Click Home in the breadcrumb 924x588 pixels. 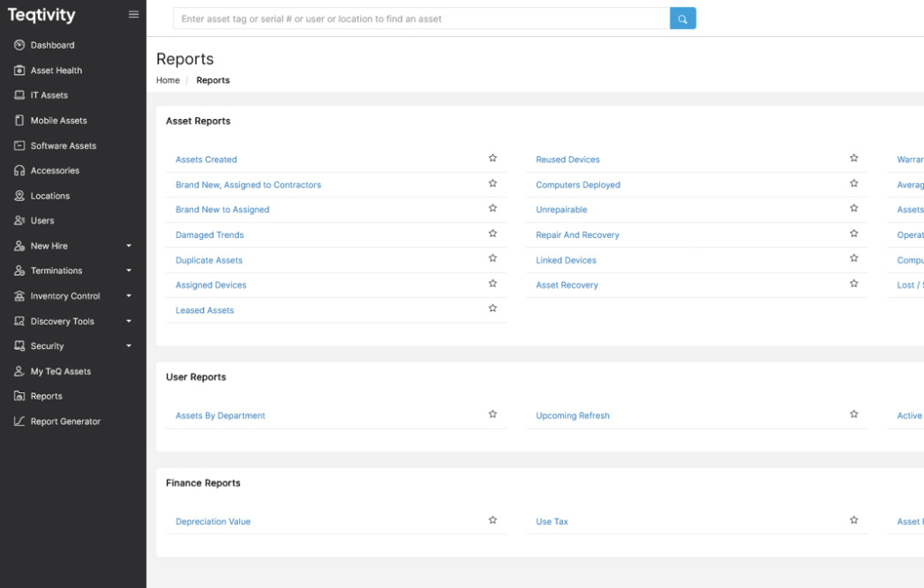[x=168, y=80]
